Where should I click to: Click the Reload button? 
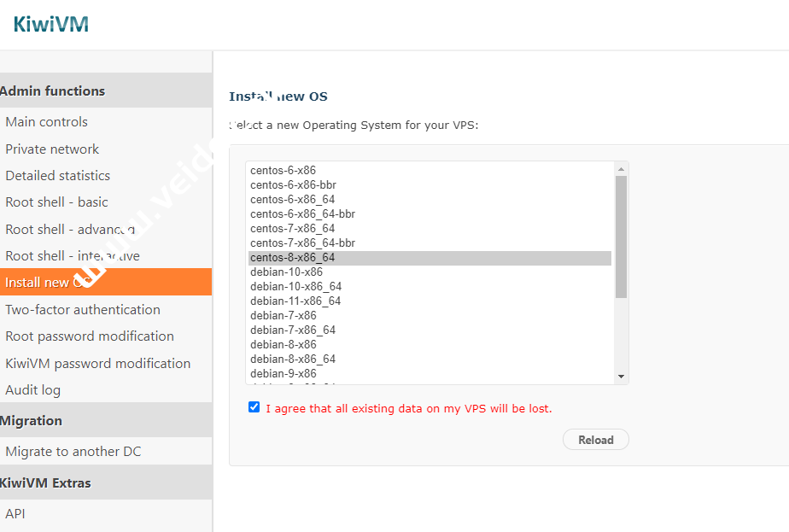pos(596,440)
